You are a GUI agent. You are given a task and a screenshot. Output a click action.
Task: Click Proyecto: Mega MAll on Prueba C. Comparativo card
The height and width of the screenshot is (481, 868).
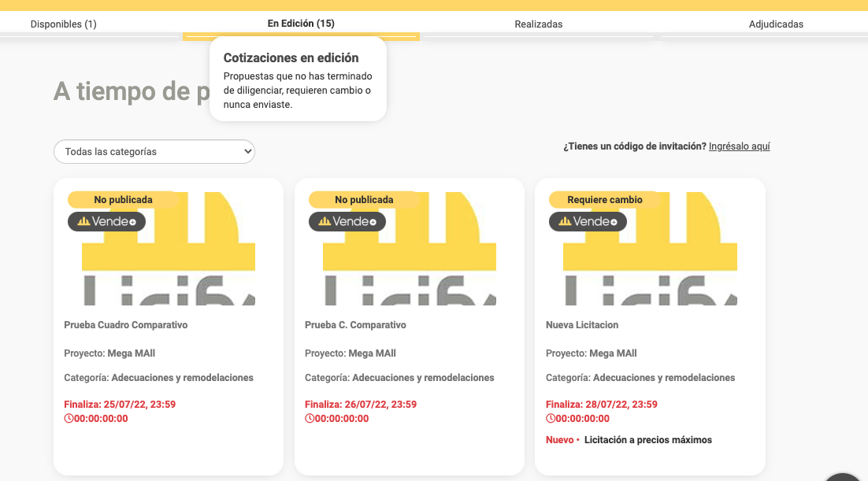[x=350, y=353]
